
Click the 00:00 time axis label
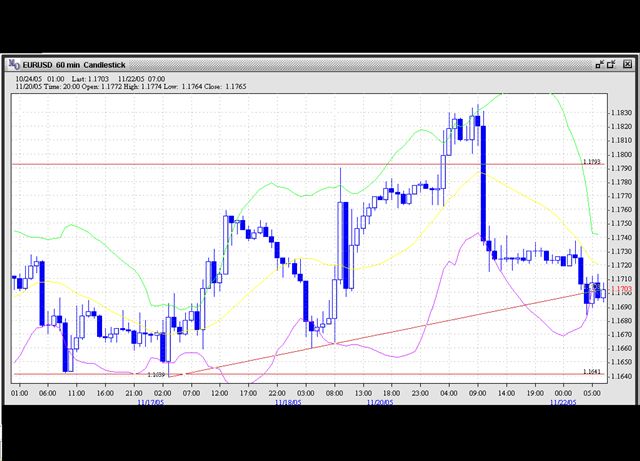pyautogui.click(x=563, y=393)
